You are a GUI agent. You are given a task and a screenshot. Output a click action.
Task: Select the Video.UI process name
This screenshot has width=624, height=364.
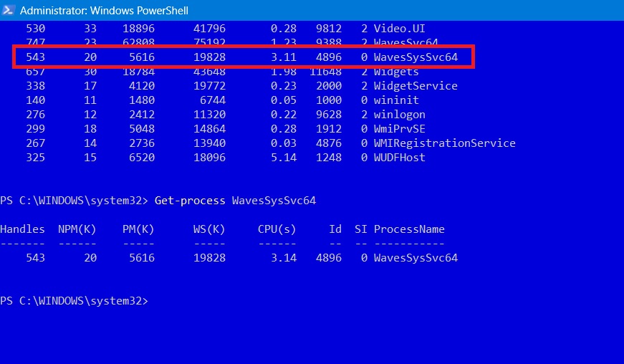tap(399, 29)
